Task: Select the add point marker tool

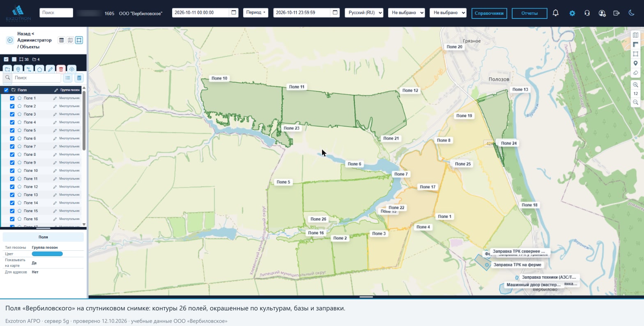Action: click(18, 69)
